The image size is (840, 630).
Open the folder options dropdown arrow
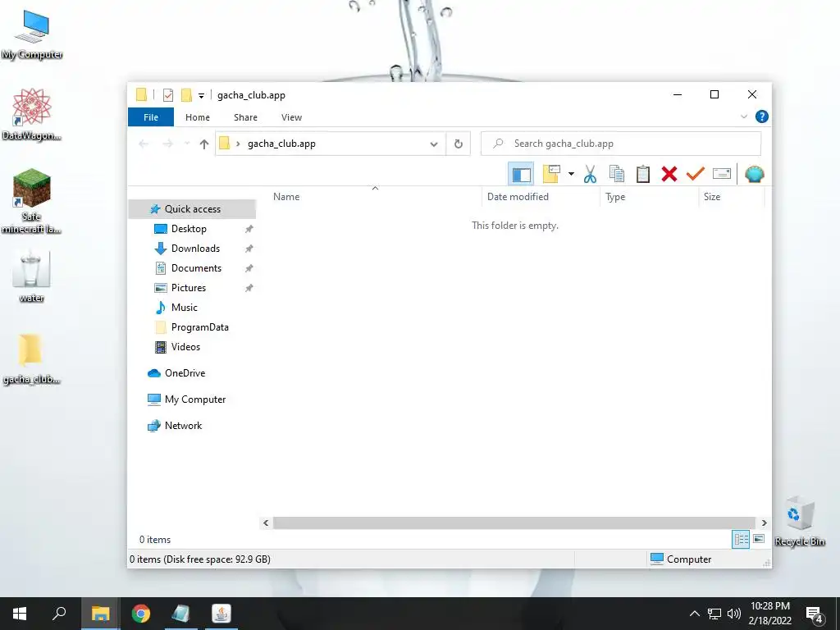(571, 174)
